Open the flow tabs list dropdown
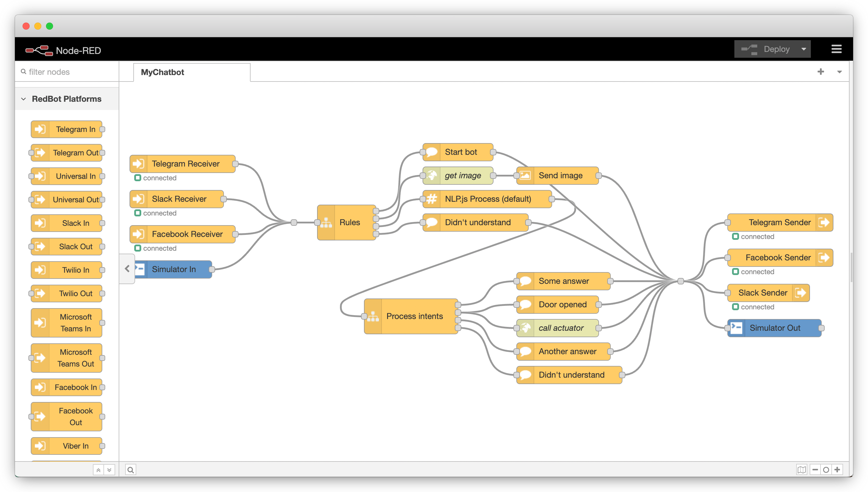 click(839, 72)
